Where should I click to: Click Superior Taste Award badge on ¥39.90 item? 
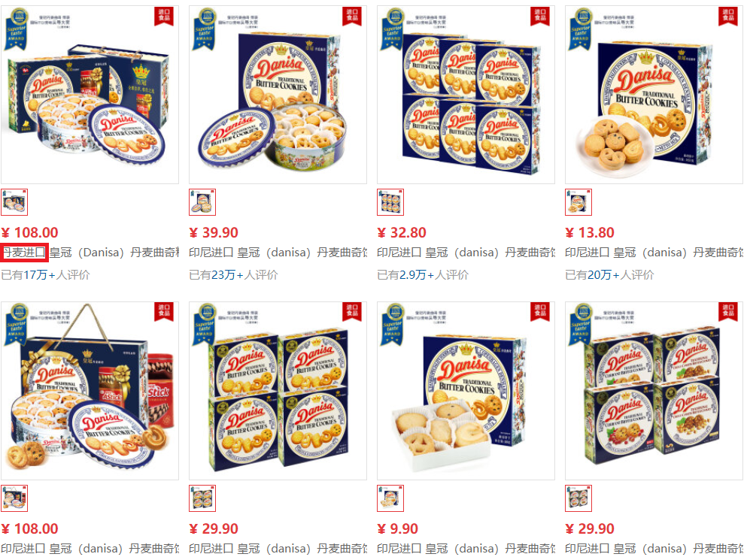click(205, 29)
